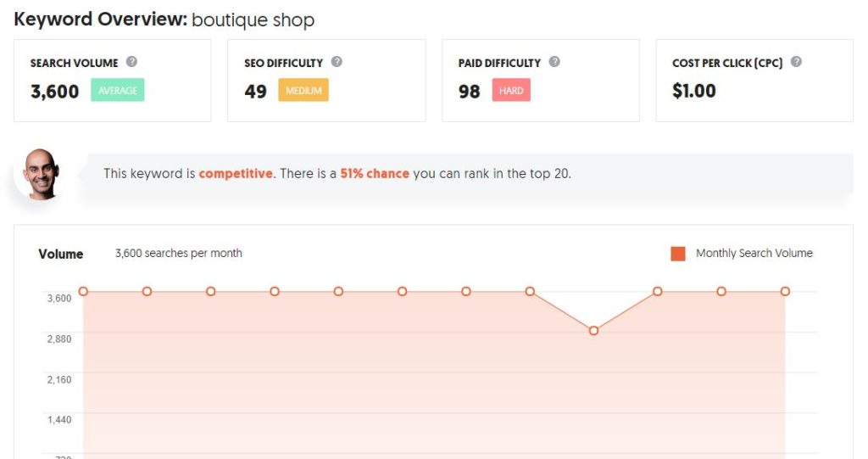This screenshot has height=459, width=868.
Task: Click the 98 paid difficulty score
Action: (x=470, y=92)
